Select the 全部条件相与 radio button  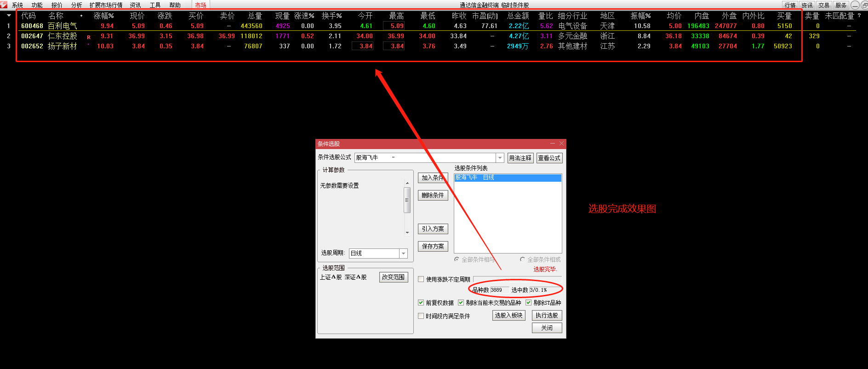(x=457, y=259)
